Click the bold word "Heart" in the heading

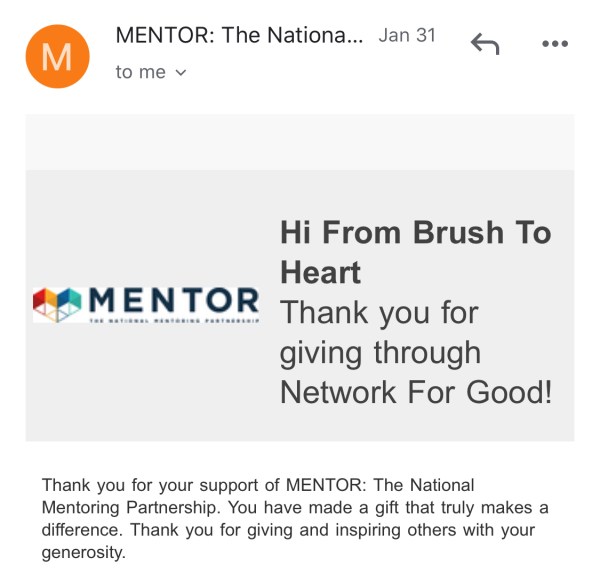(x=321, y=272)
